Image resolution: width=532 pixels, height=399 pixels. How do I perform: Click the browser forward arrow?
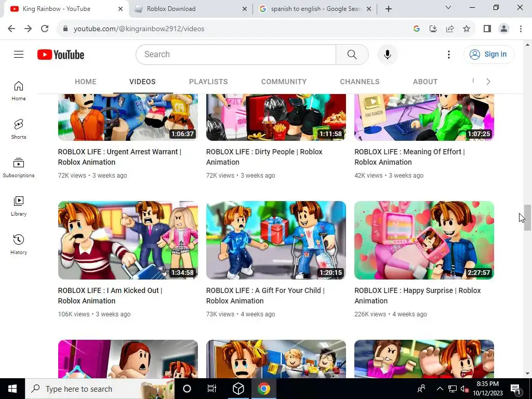(x=28, y=29)
